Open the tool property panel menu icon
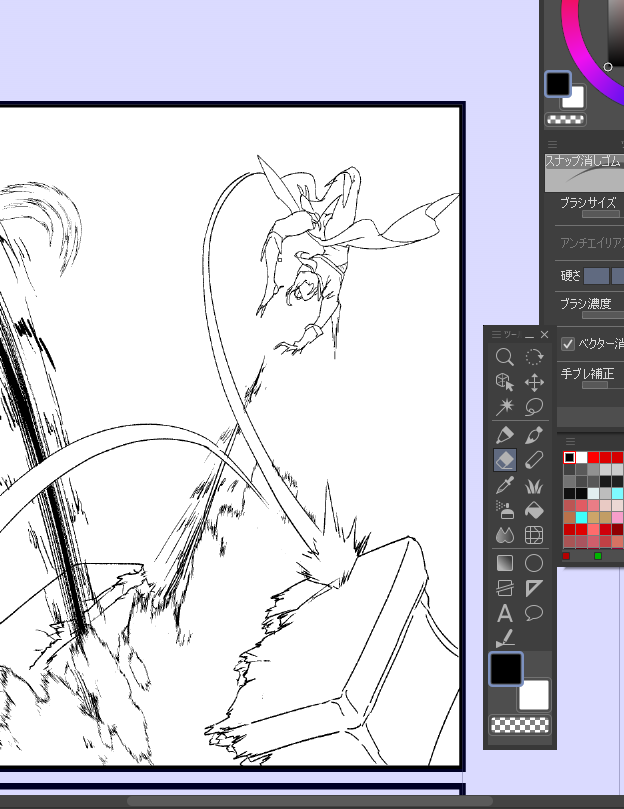 pos(552,144)
